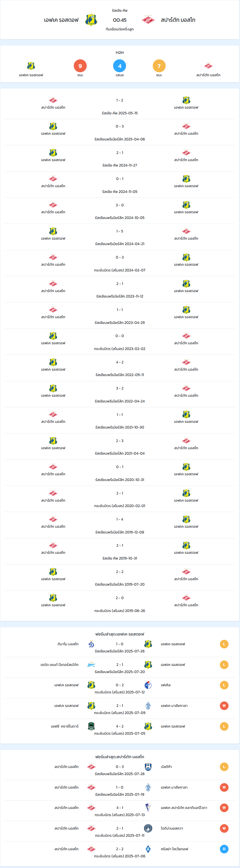Open the 2-0 friendly dated 2019-06-26

(x=119, y=604)
